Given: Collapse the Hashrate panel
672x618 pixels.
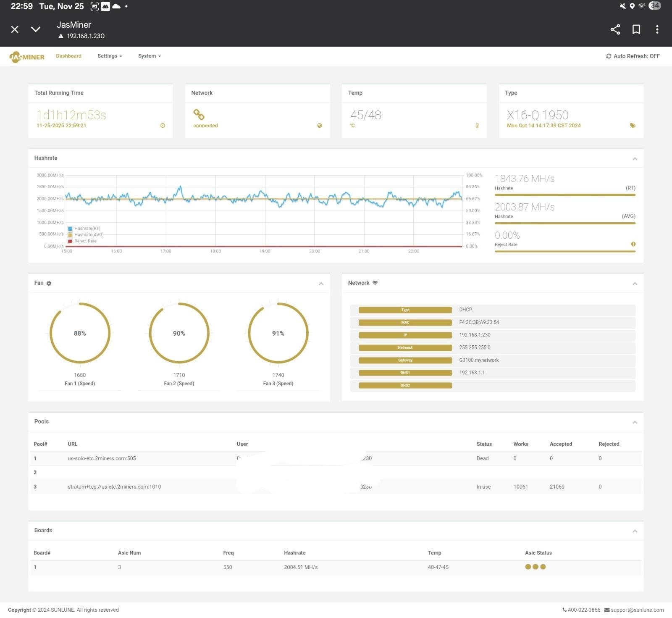Looking at the screenshot, I should pyautogui.click(x=635, y=159).
